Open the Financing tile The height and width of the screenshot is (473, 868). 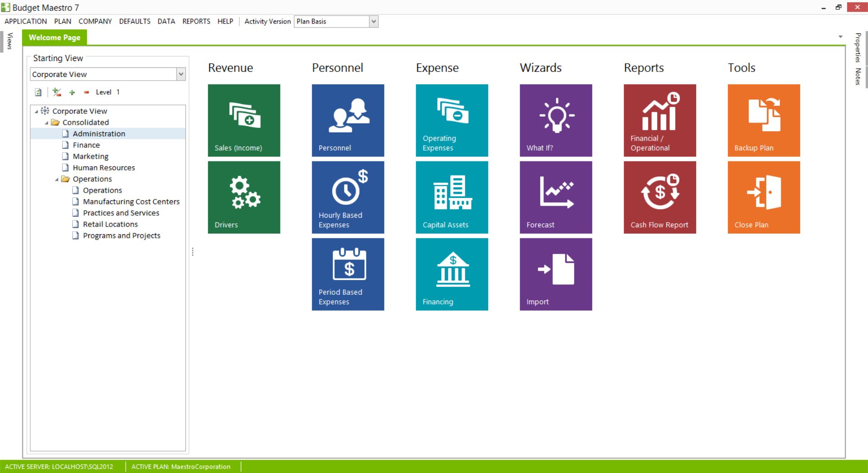(x=452, y=274)
